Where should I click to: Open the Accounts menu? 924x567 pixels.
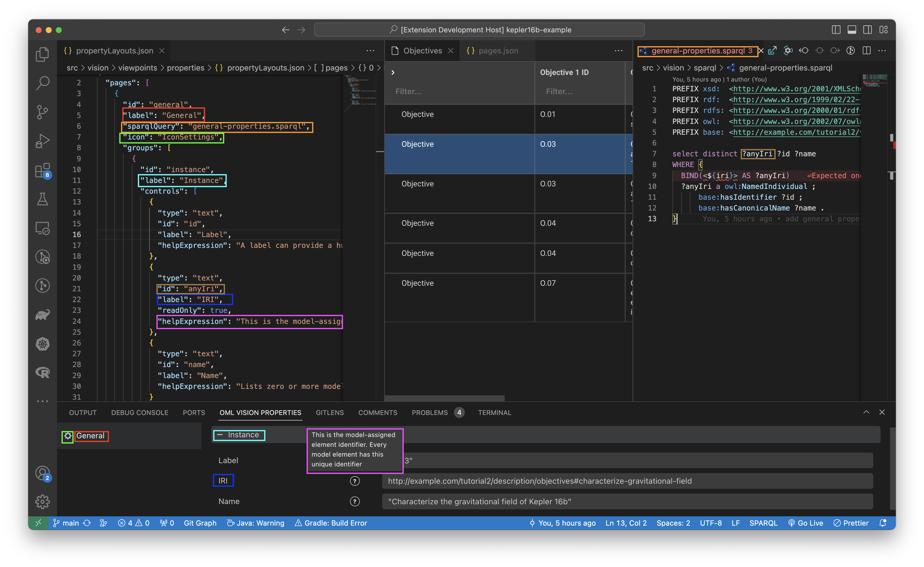pos(42,473)
